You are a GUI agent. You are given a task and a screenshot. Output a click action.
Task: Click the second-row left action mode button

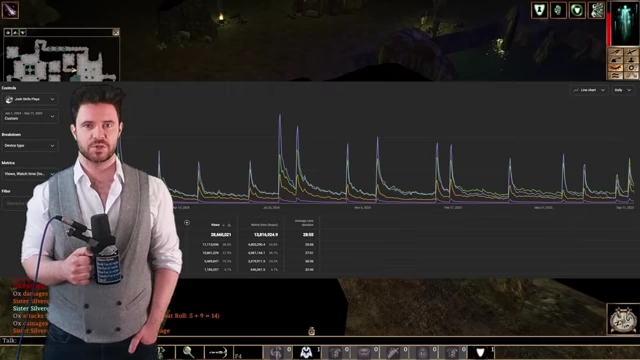coord(616,60)
